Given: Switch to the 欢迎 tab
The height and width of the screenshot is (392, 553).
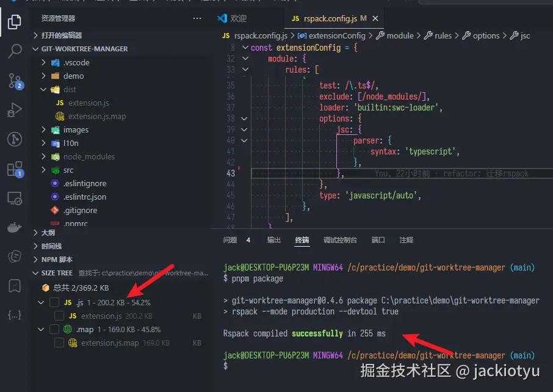Looking at the screenshot, I should pos(232,18).
